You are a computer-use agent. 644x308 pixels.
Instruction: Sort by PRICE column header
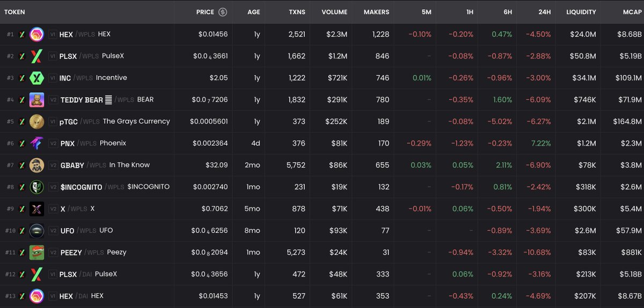click(205, 12)
